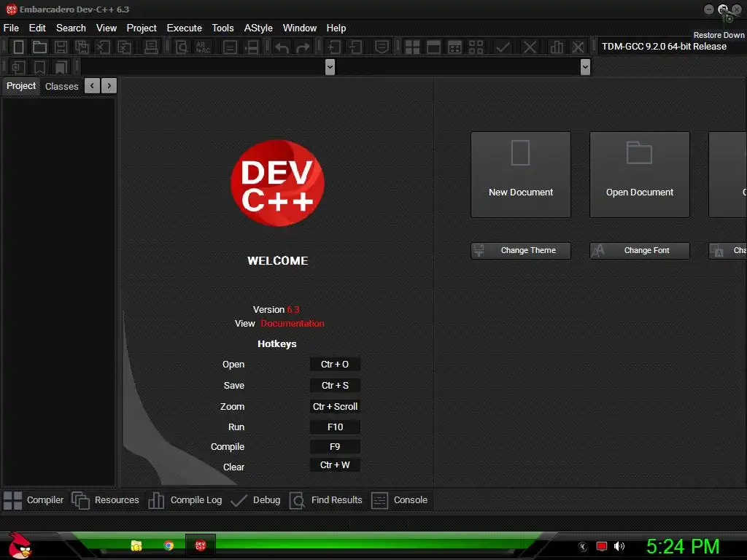
Task: Switch to the Console bottom tab
Action: click(399, 500)
